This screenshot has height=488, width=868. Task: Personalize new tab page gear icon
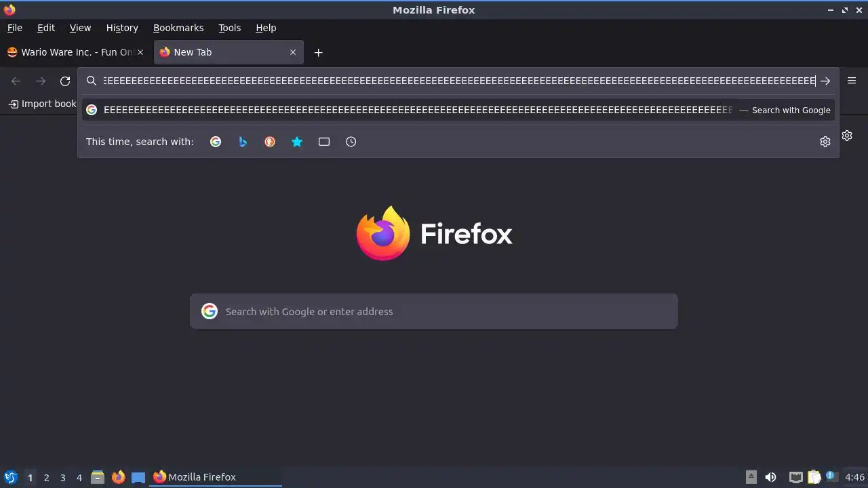coord(847,136)
